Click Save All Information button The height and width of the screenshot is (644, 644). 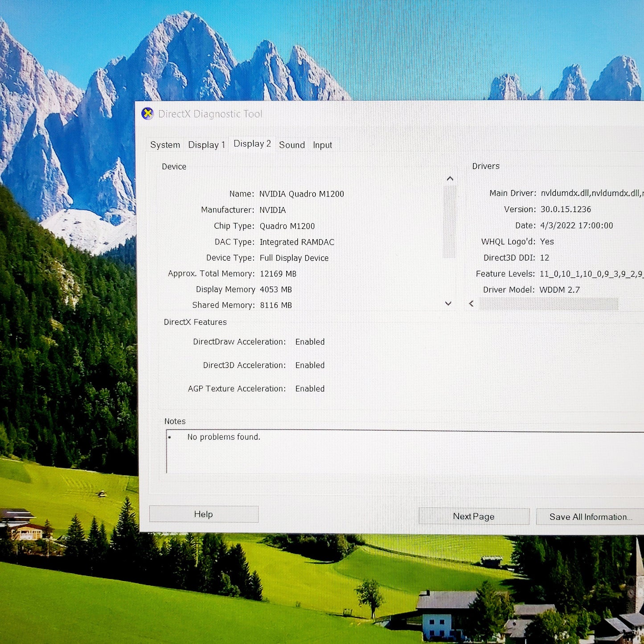[590, 517]
